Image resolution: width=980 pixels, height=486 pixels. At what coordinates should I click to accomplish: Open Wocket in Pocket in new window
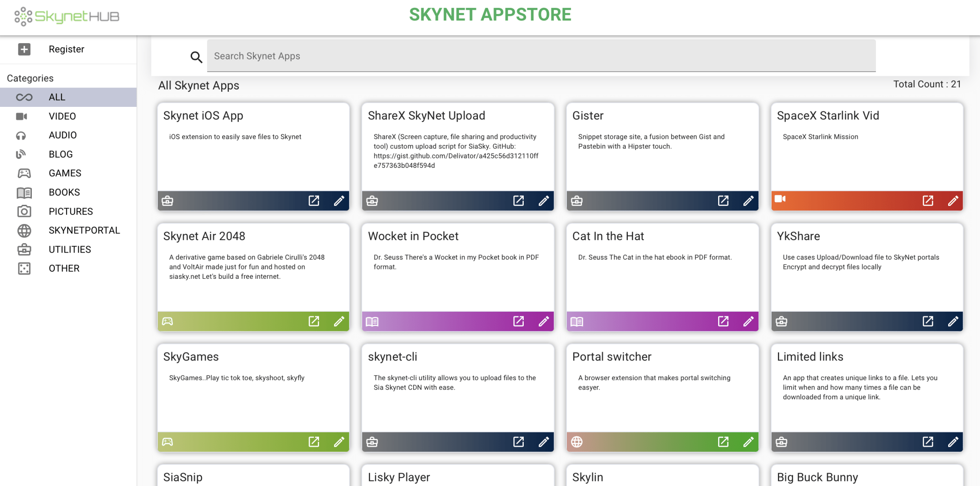[x=518, y=322]
